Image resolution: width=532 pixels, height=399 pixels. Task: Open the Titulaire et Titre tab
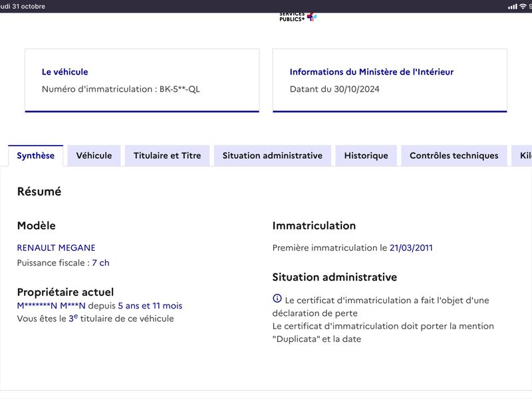coord(168,156)
